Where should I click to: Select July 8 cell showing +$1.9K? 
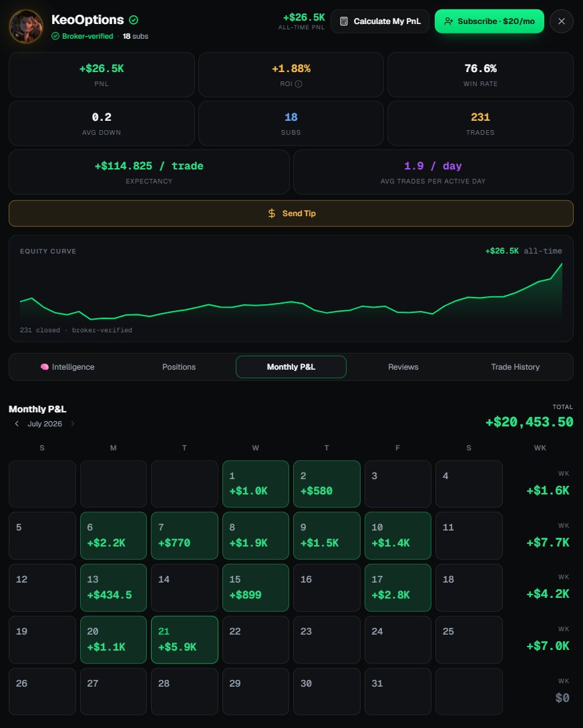coord(256,536)
